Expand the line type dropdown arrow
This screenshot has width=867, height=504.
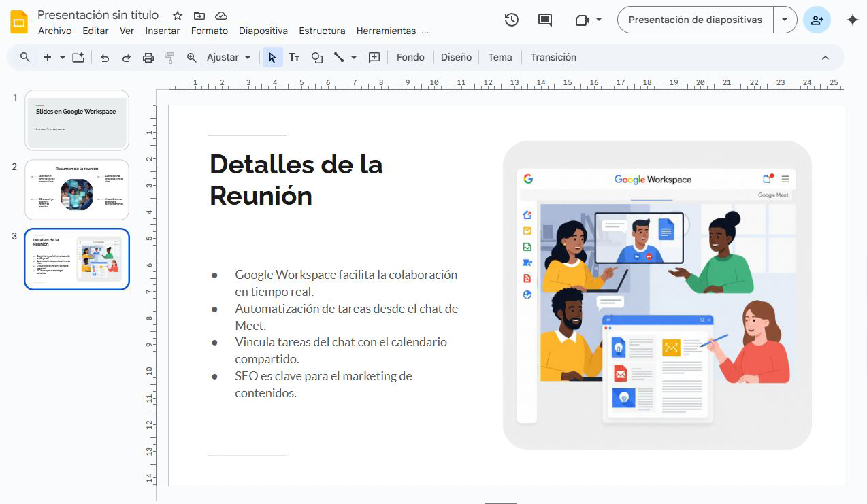click(x=354, y=58)
